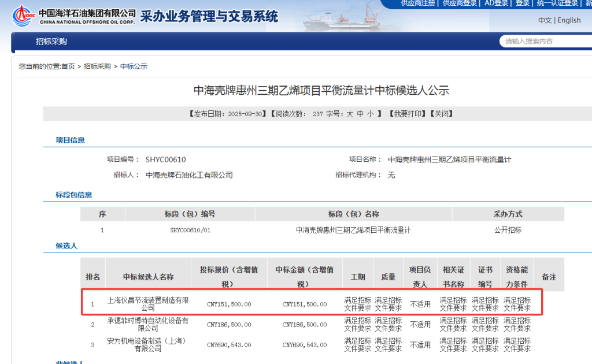Set font size to 大
The height and width of the screenshot is (364, 592).
point(350,114)
